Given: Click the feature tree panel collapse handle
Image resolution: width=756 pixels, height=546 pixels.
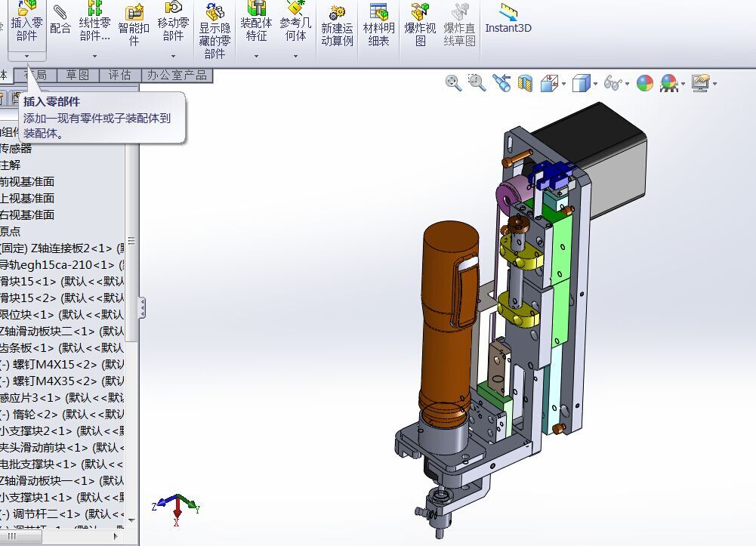Looking at the screenshot, I should 142,308.
